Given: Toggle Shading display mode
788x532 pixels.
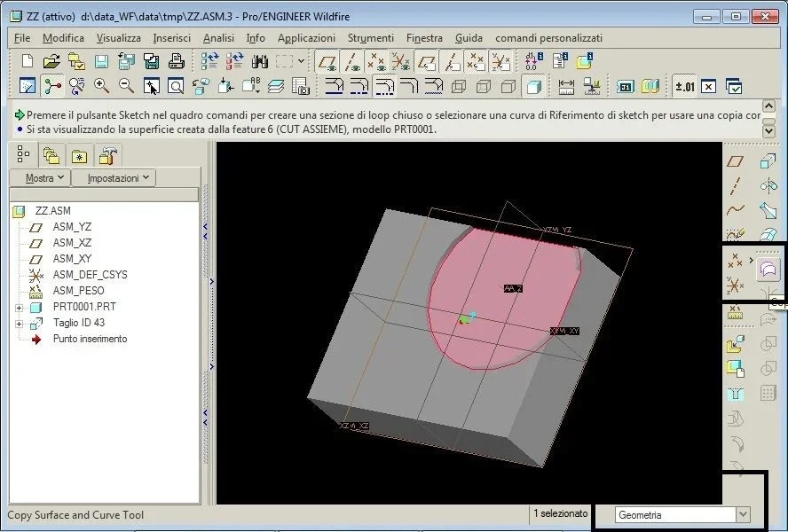Looking at the screenshot, I should point(533,86).
